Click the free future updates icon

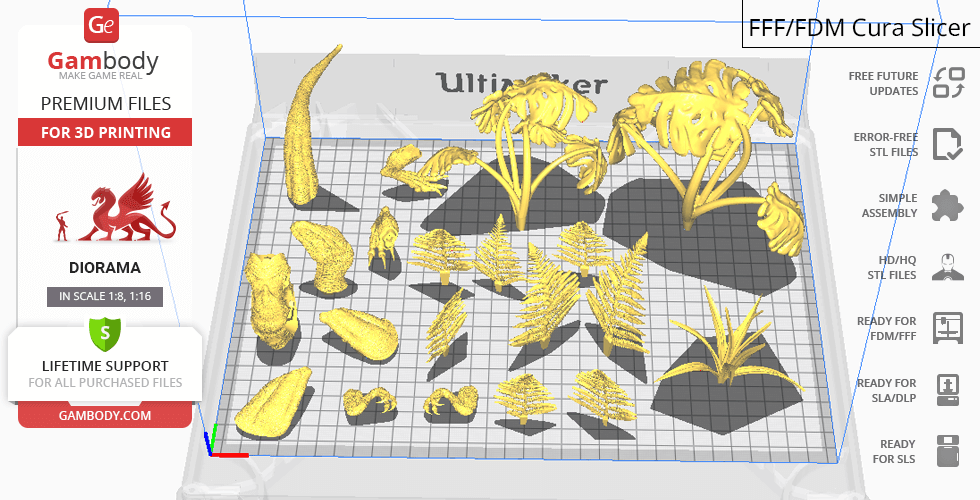point(947,83)
